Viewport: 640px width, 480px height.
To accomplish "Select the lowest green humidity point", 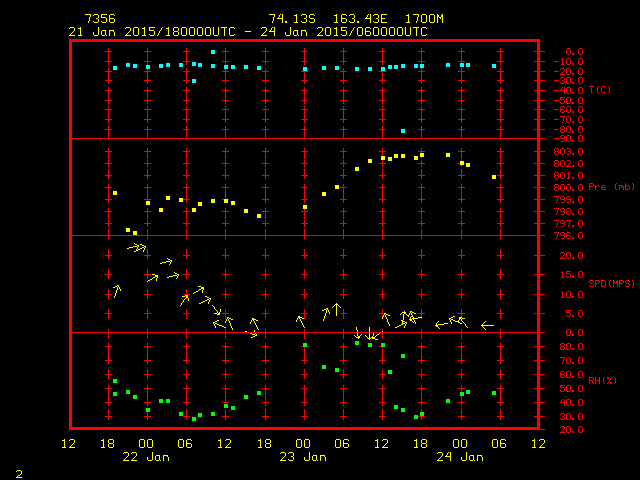I will pyautogui.click(x=194, y=419).
